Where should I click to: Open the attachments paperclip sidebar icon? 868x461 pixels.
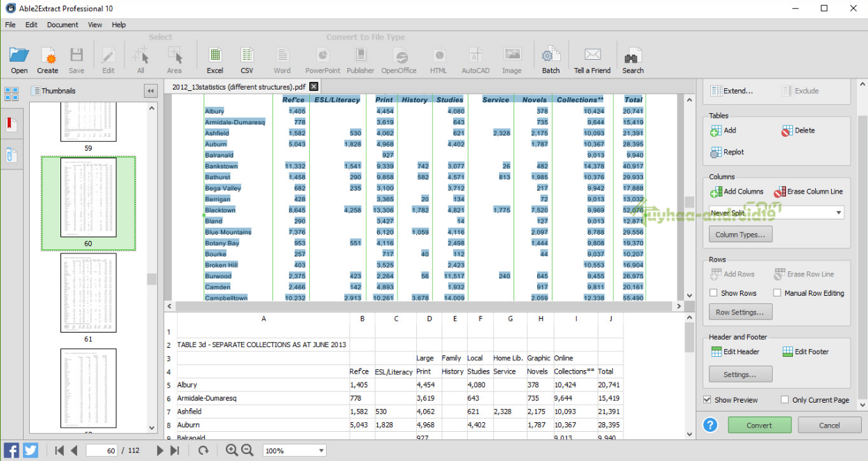[x=11, y=155]
